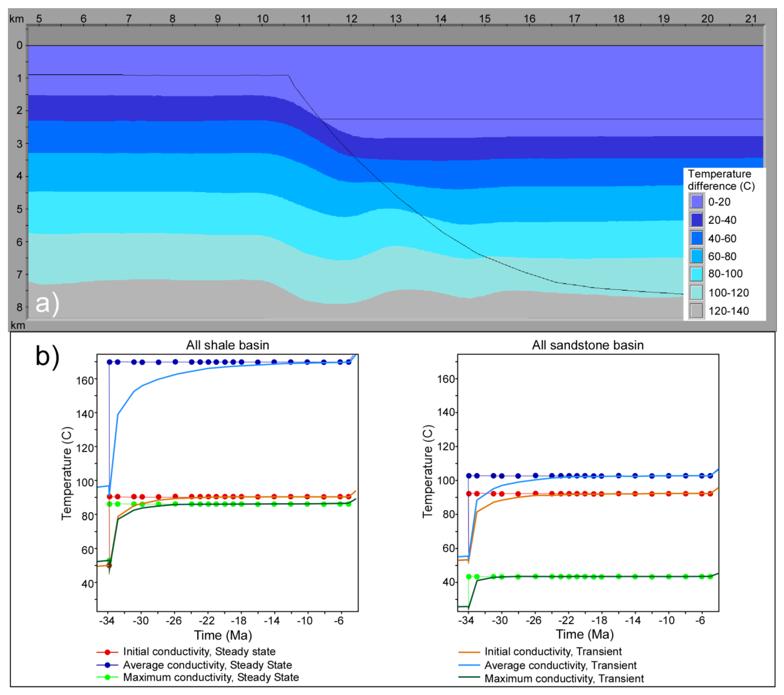Click the 20-40 temperature legend swatch
784x695 pixels.
(696, 220)
